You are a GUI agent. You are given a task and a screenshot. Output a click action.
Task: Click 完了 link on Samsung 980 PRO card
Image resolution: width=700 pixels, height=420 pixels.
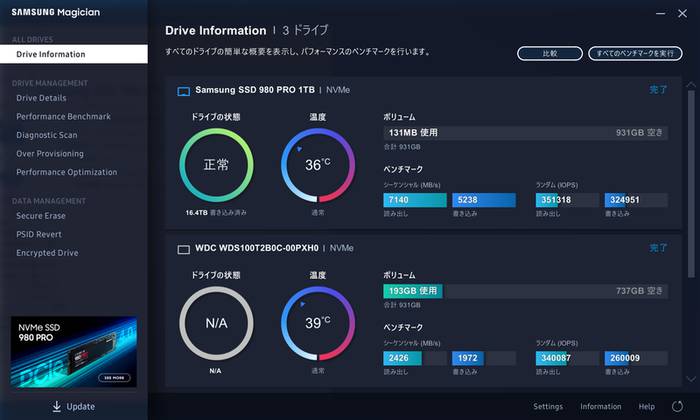[658, 90]
